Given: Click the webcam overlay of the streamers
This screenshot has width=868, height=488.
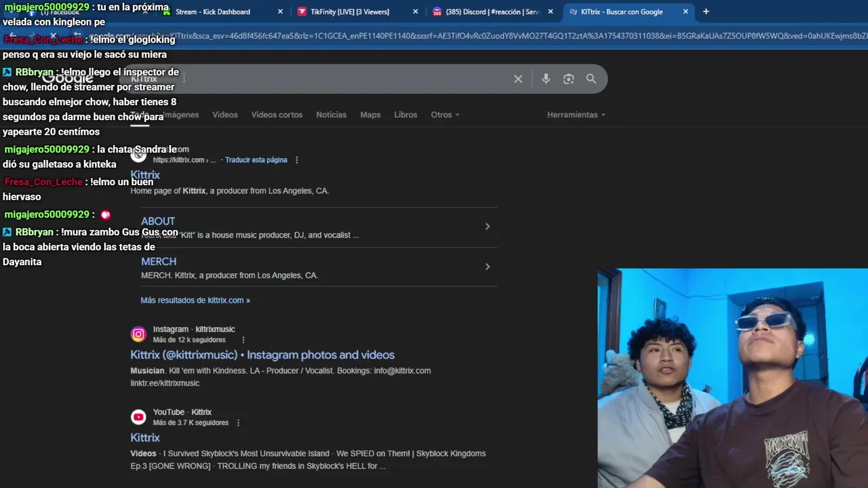Looking at the screenshot, I should (x=732, y=378).
